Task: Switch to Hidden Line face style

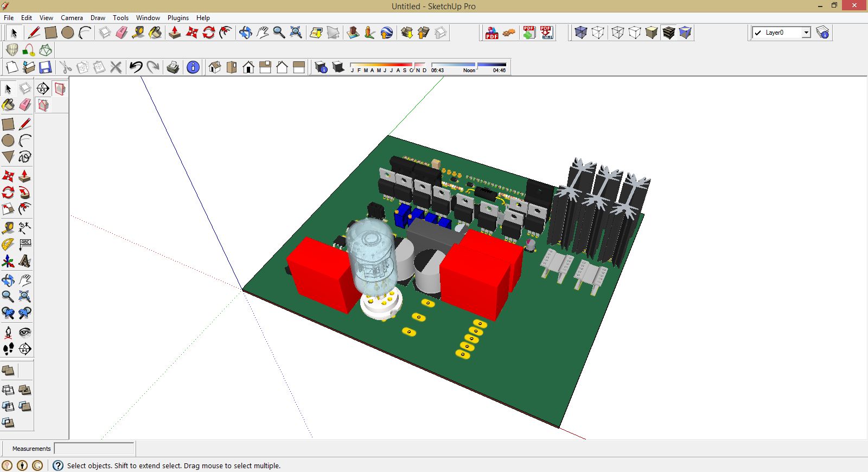Action: coord(635,33)
